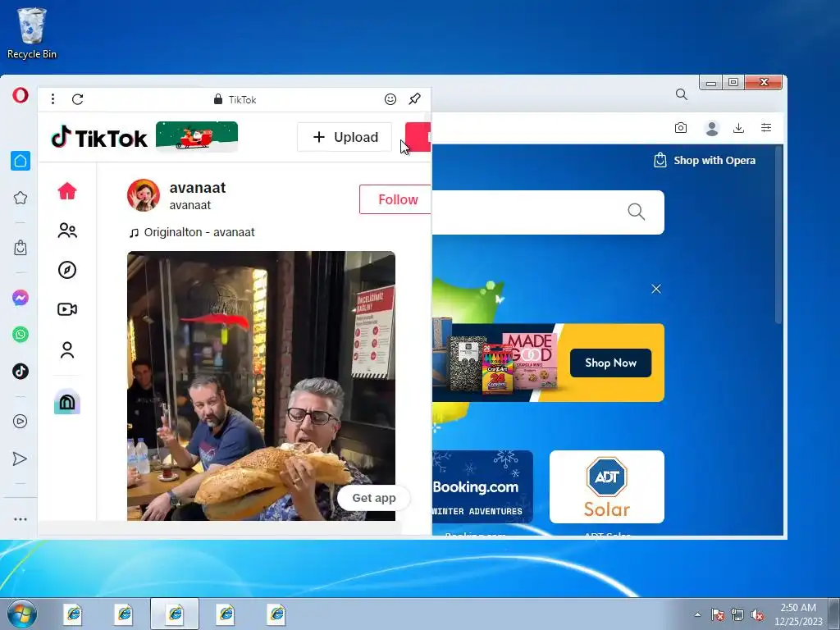Open the TikTok effects arch icon

tap(67, 401)
